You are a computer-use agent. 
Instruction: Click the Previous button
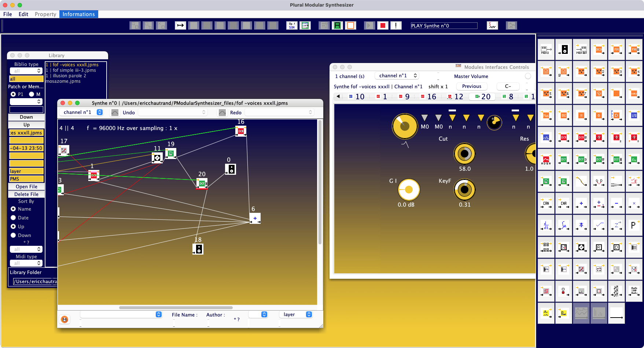click(x=472, y=86)
